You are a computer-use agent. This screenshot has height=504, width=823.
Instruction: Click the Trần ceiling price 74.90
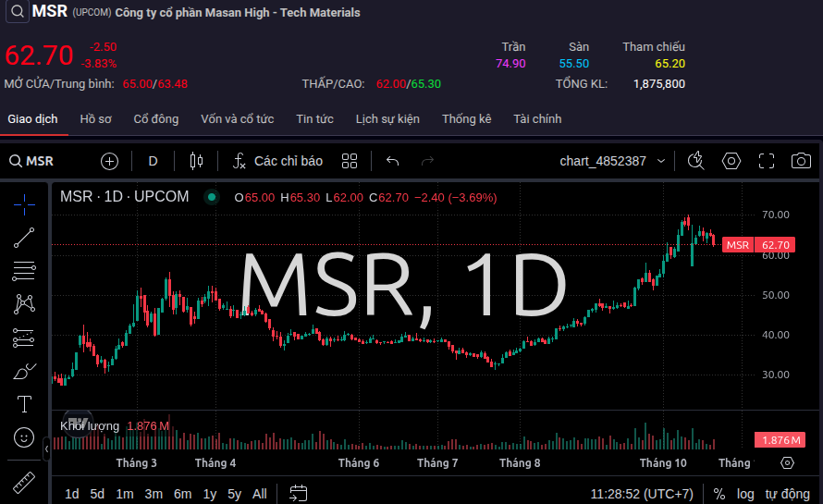pyautogui.click(x=510, y=64)
